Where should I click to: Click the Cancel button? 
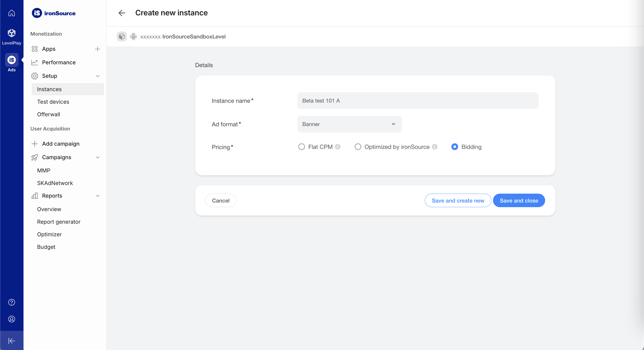click(221, 201)
